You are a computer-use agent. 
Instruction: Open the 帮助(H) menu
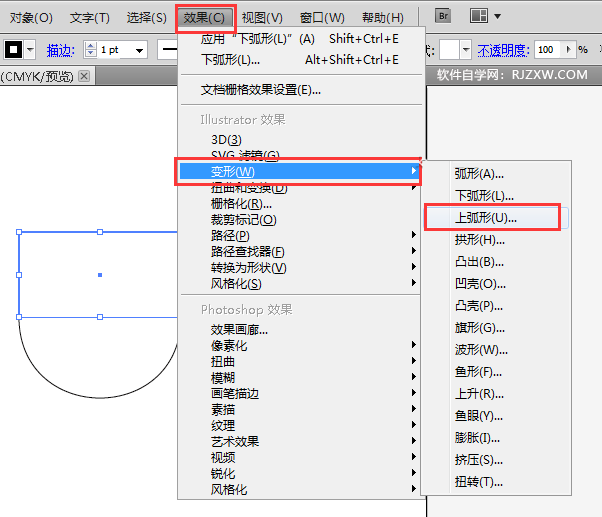pos(383,18)
